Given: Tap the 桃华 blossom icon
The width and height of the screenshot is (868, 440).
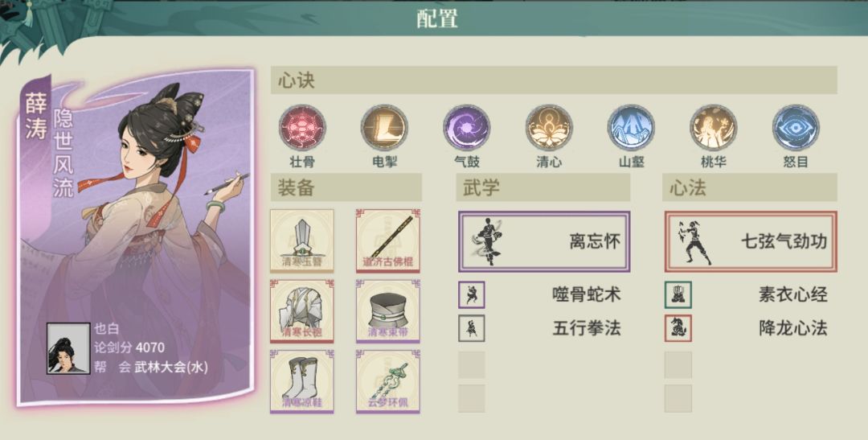Looking at the screenshot, I should pos(714,128).
